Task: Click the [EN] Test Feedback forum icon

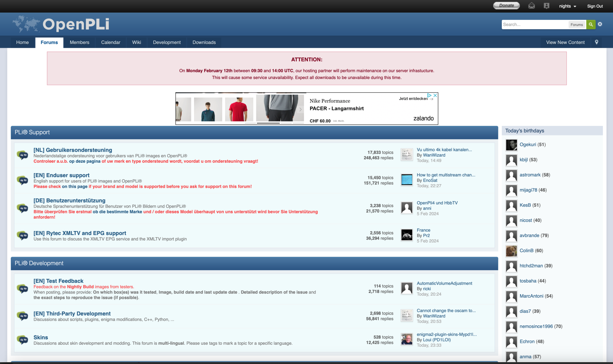Action: [x=23, y=288]
